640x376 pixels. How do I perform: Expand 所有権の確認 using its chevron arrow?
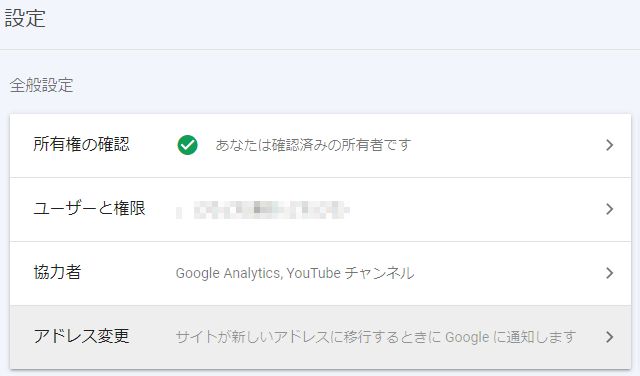click(x=609, y=145)
